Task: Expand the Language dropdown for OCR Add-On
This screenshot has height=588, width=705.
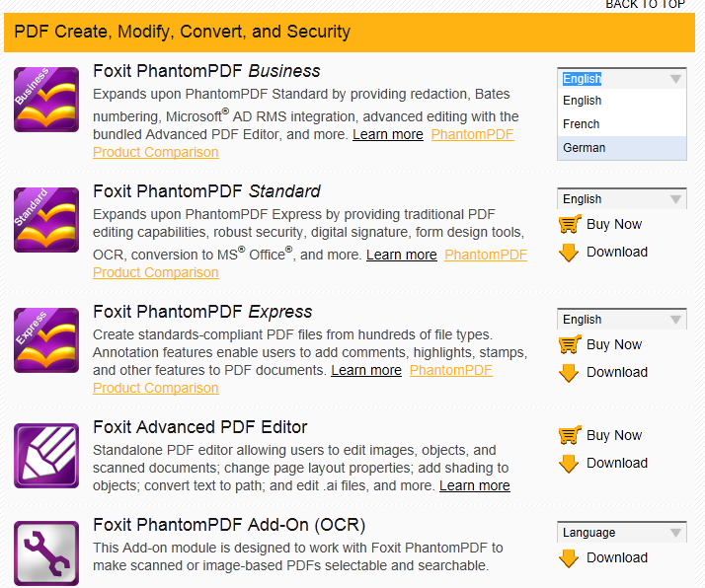Action: click(621, 533)
